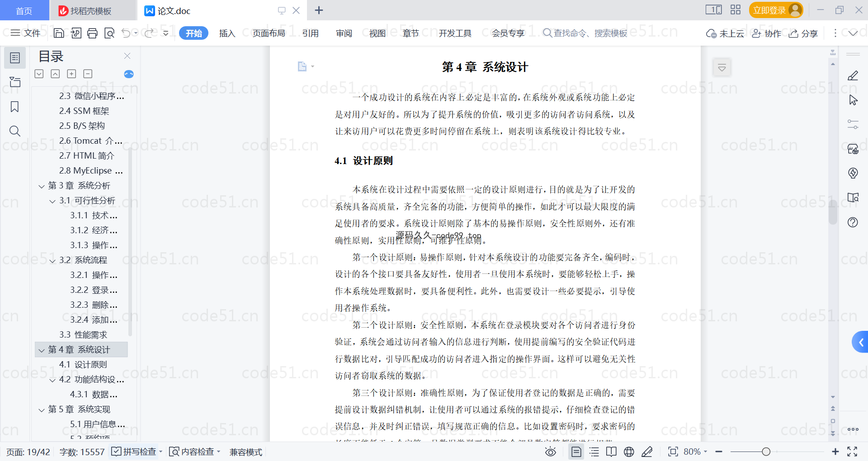
Task: Open the reading book icon on right sidebar
Action: pyautogui.click(x=853, y=198)
